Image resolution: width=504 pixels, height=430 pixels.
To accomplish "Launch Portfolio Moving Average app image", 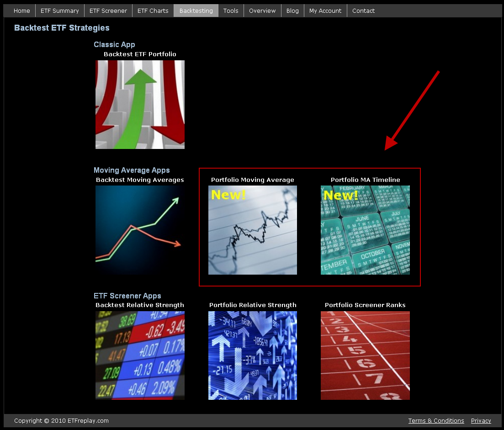I will [253, 230].
